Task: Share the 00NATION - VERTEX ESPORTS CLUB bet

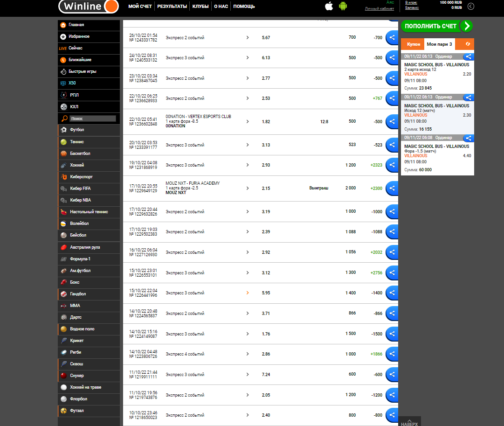Action: point(392,121)
